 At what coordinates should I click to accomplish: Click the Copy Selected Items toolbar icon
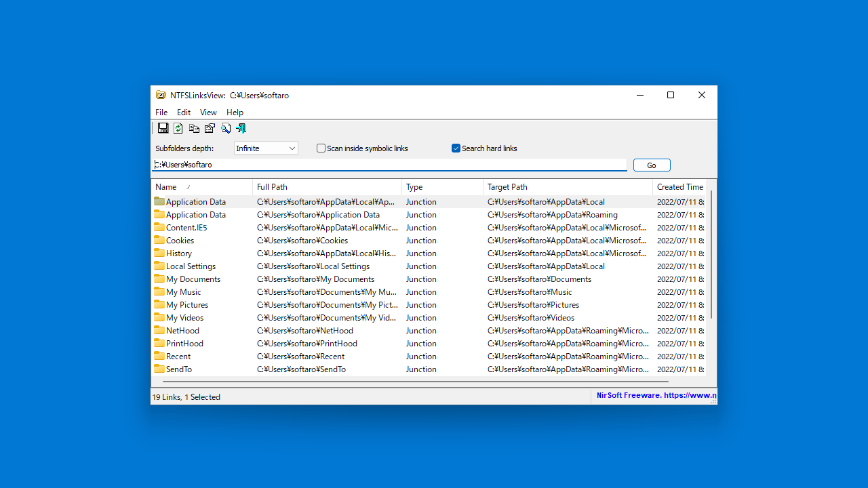[x=194, y=128]
